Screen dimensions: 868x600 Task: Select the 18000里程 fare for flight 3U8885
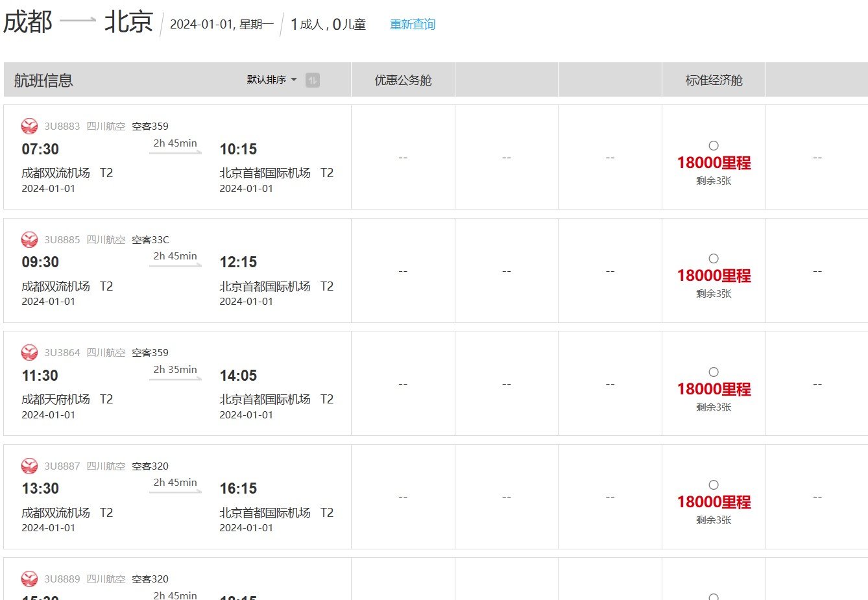point(714,259)
